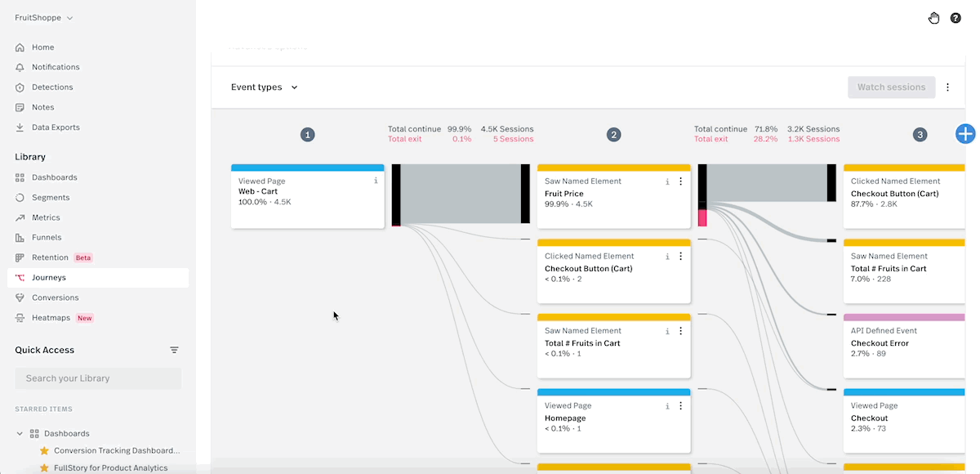Click star next to FullStory for Product Analytics

tap(44, 468)
